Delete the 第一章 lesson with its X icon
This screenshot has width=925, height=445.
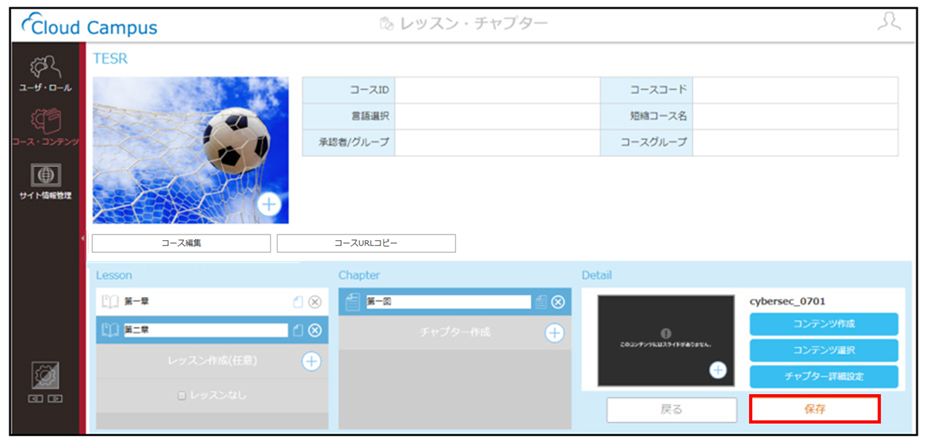tap(315, 302)
